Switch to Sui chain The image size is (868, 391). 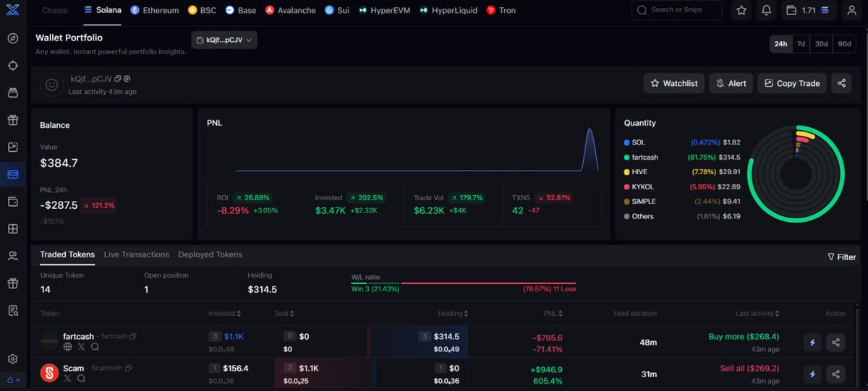click(337, 10)
